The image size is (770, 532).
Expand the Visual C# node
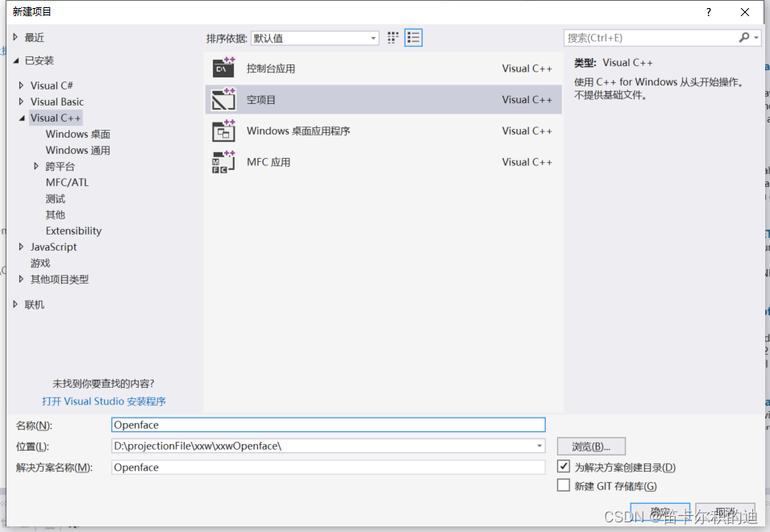tap(21, 85)
